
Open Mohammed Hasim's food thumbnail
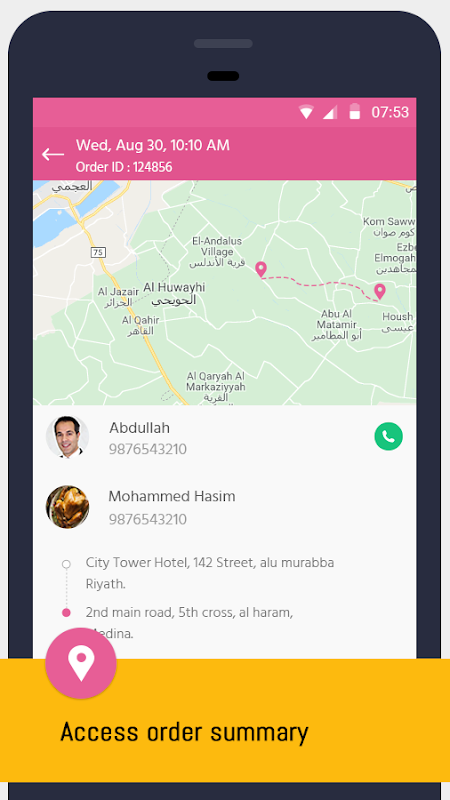[x=67, y=507]
